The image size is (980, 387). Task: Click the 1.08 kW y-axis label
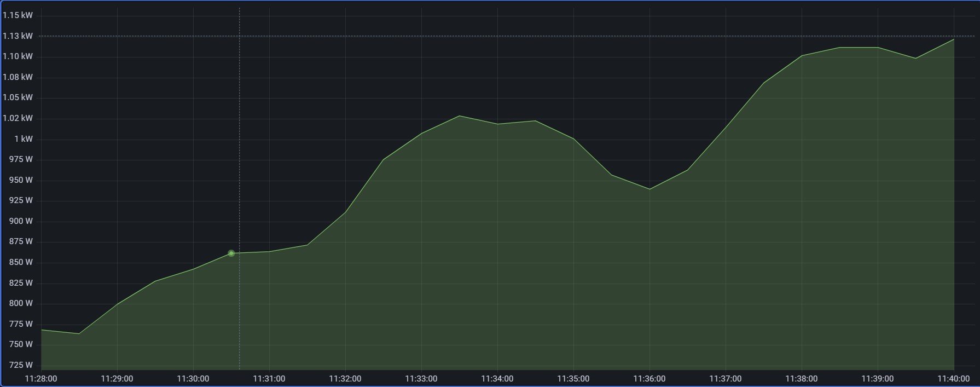click(18, 77)
